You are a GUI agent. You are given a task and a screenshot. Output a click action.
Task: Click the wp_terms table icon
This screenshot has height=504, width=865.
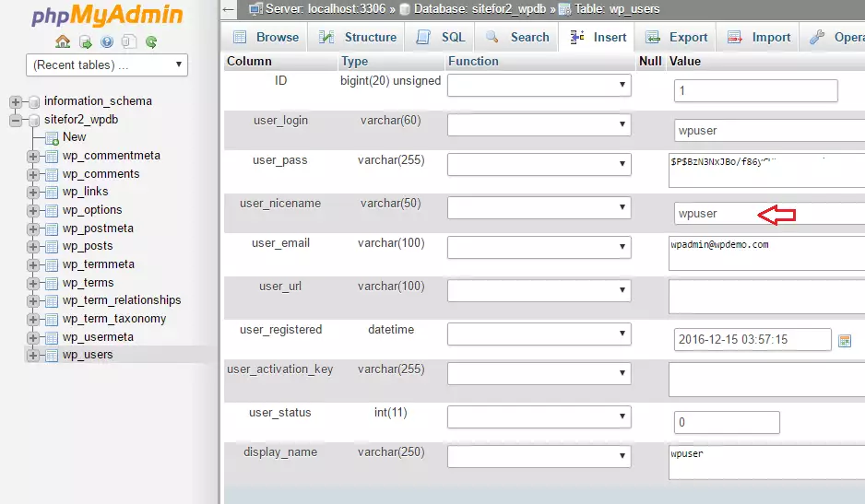[x=52, y=284]
